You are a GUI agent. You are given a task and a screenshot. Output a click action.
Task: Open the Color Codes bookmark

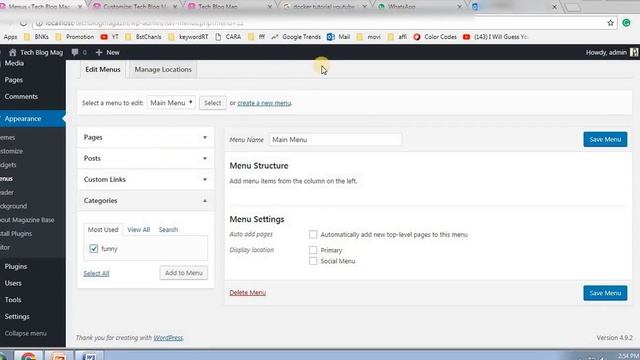(435, 37)
